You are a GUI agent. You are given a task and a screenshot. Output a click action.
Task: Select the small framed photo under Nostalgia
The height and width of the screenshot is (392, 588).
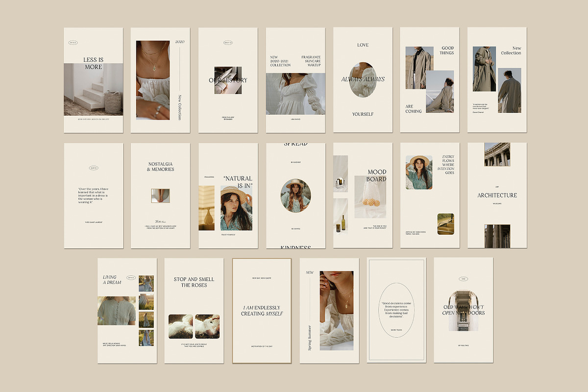160,196
